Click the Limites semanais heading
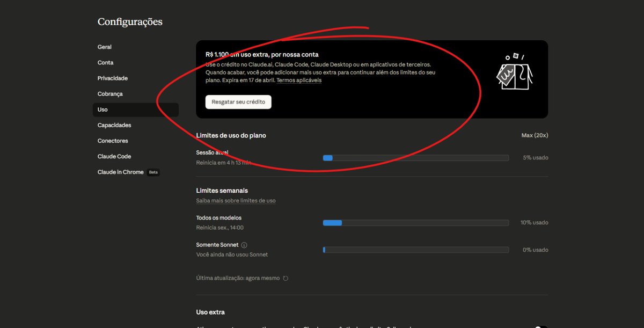 click(x=222, y=191)
